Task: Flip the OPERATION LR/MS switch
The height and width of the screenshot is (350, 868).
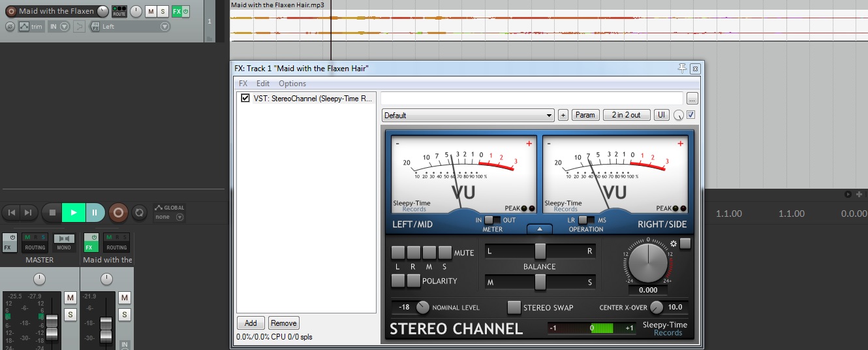Action: click(x=586, y=220)
